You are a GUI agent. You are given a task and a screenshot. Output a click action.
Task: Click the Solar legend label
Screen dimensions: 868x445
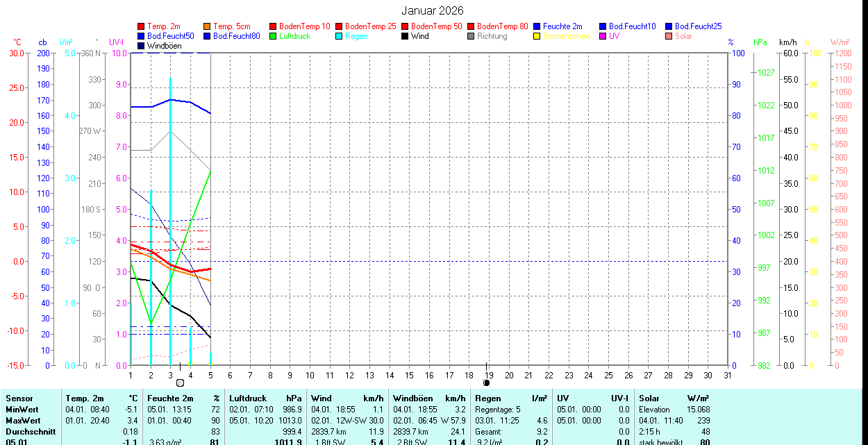[683, 36]
